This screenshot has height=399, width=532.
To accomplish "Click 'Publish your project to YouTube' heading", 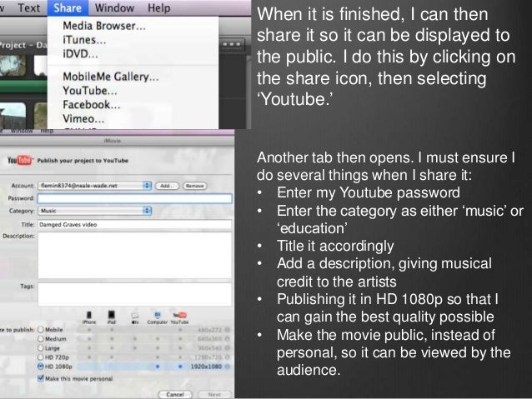I will (x=83, y=160).
